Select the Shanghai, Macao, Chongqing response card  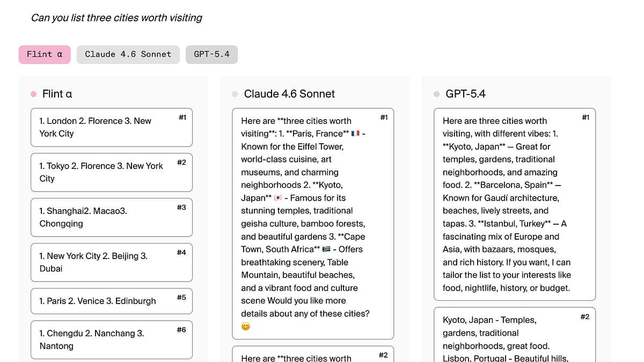[x=112, y=217]
